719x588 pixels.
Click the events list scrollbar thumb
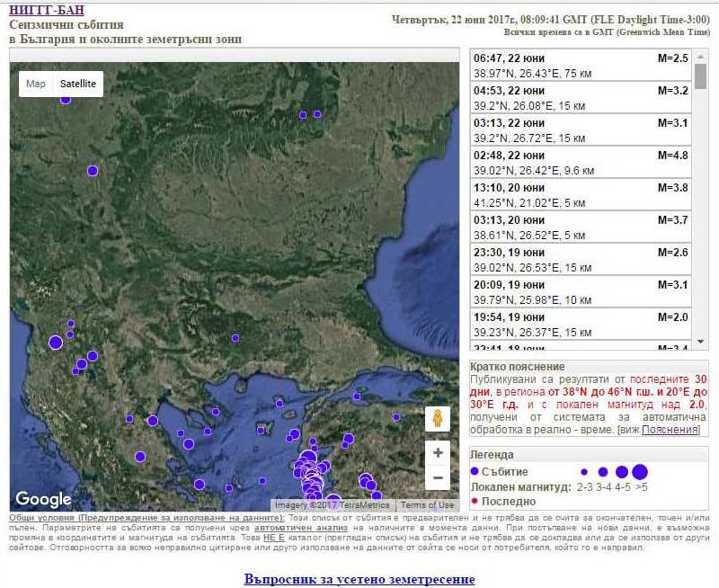tap(700, 76)
